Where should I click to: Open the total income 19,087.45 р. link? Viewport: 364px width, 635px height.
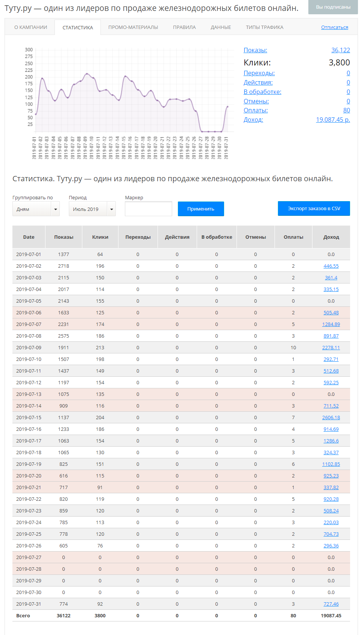[333, 120]
